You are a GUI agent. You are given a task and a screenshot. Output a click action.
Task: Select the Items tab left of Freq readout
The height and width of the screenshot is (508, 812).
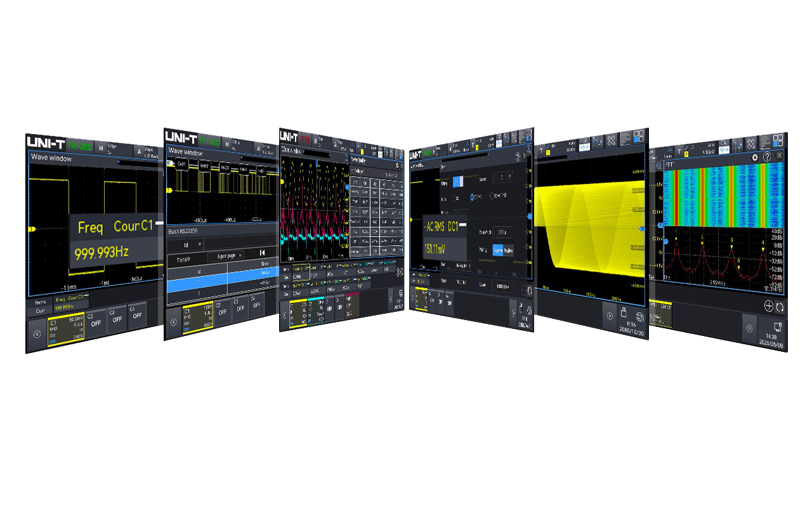point(40,302)
